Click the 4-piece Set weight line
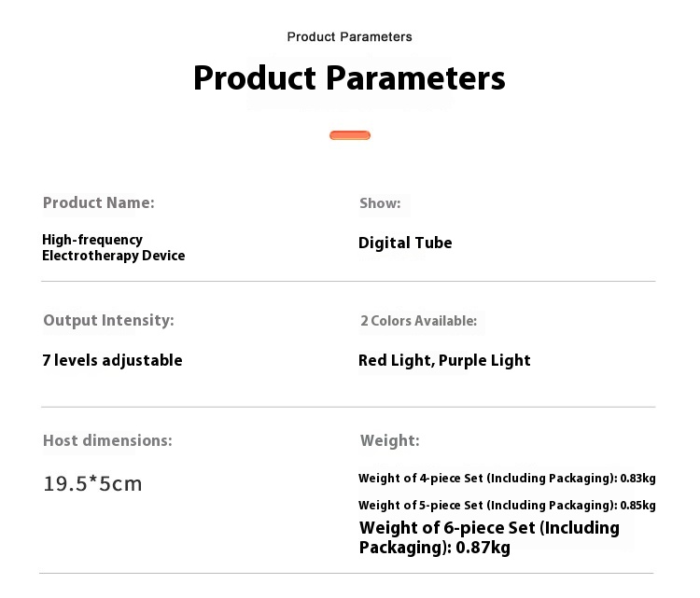 [507, 479]
